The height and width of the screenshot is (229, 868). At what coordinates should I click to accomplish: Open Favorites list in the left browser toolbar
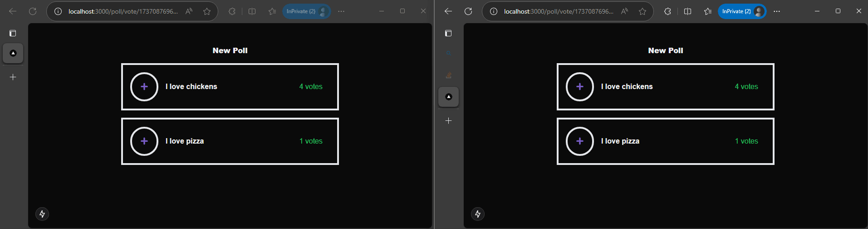(x=272, y=11)
